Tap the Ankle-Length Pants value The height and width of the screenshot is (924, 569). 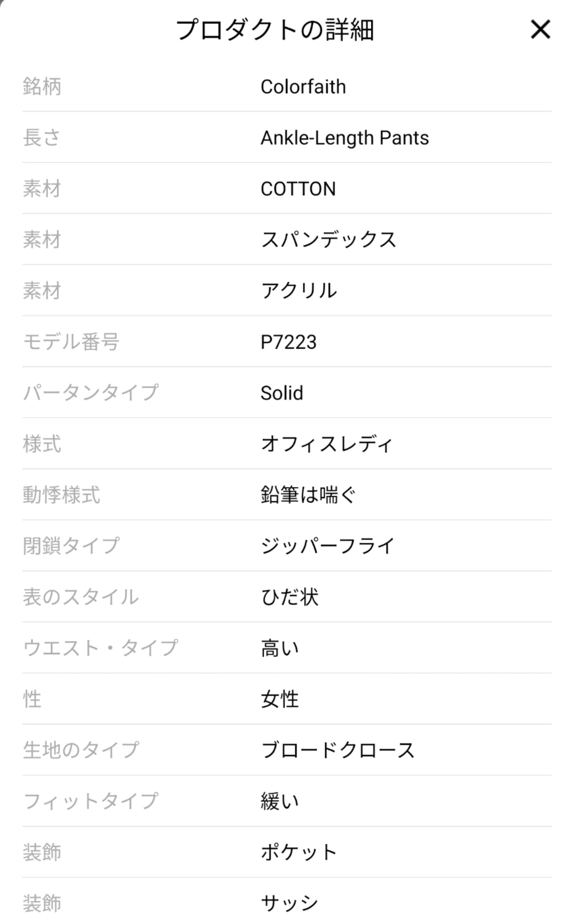(345, 138)
